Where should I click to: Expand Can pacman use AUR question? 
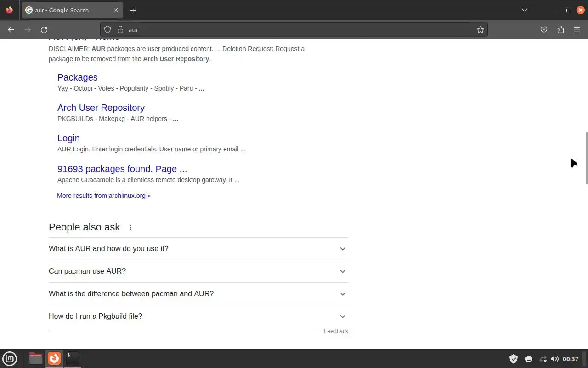pos(198,271)
